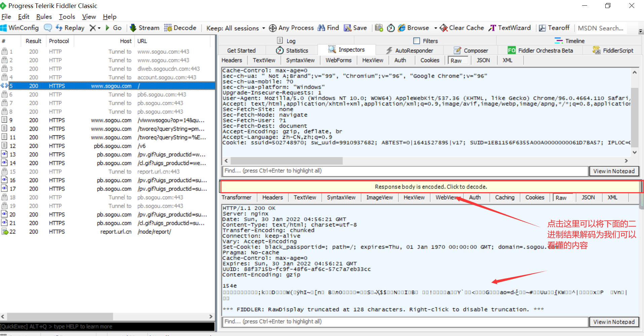Screen dimensions: 644x336
Task: Click the session list horizontal scrollbar thumb
Action: click(x=60, y=317)
